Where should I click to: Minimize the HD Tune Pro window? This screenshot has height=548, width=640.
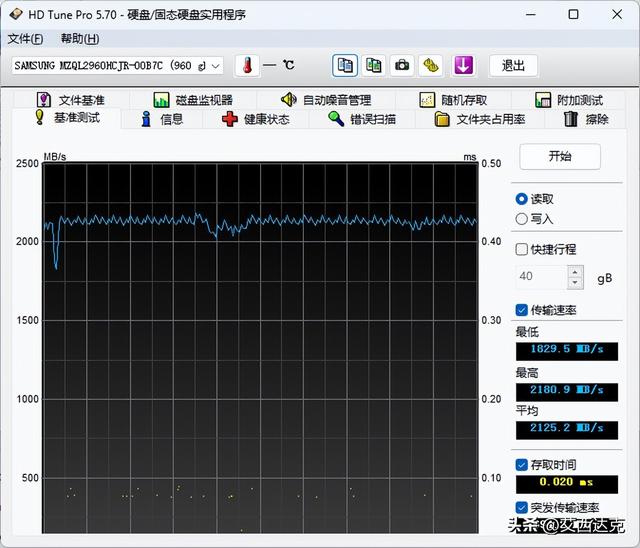(x=531, y=15)
